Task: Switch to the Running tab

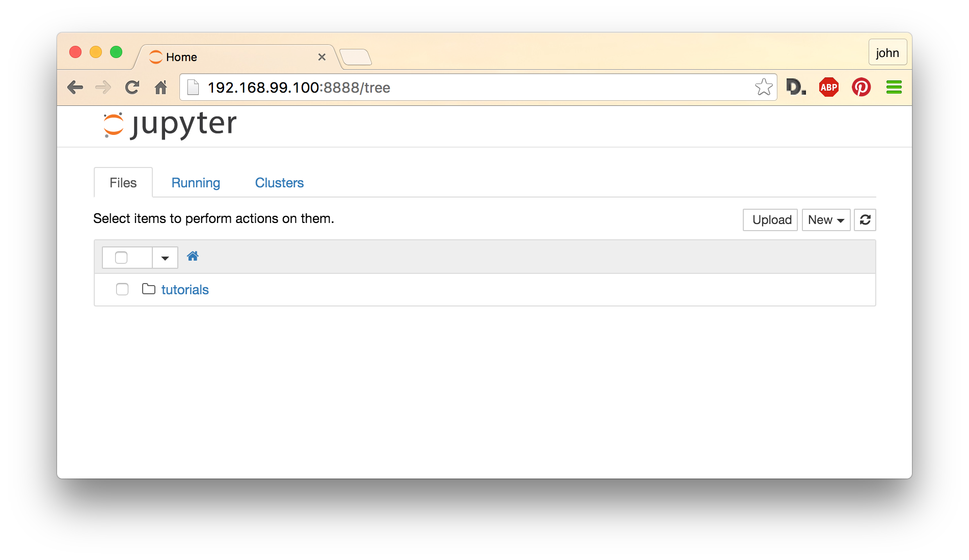Action: click(196, 183)
